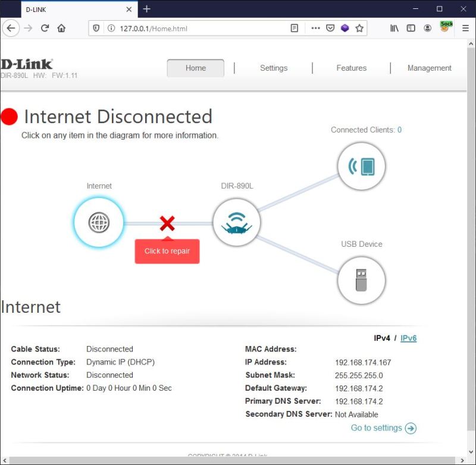Click the USB Device label text

[x=362, y=244]
